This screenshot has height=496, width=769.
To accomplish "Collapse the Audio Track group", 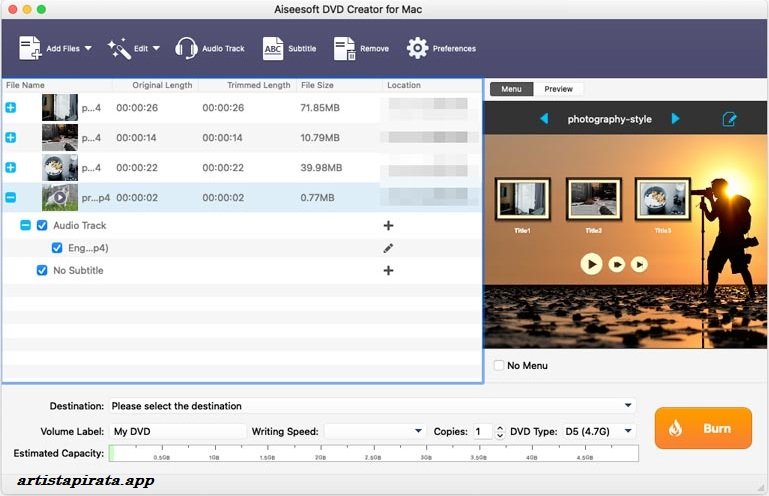I will [x=26, y=225].
